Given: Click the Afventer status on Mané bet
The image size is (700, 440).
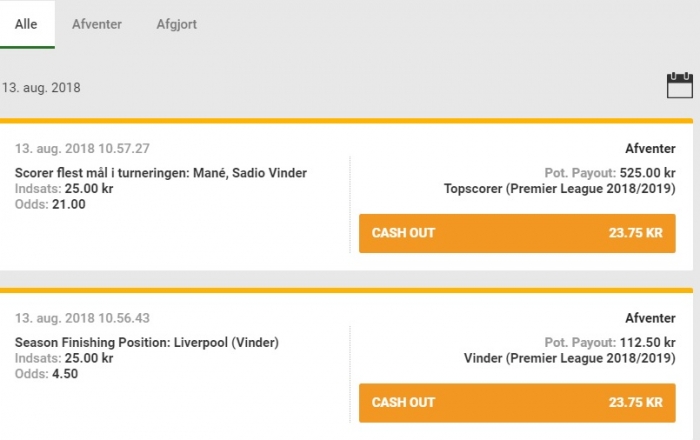Looking at the screenshot, I should coord(650,148).
